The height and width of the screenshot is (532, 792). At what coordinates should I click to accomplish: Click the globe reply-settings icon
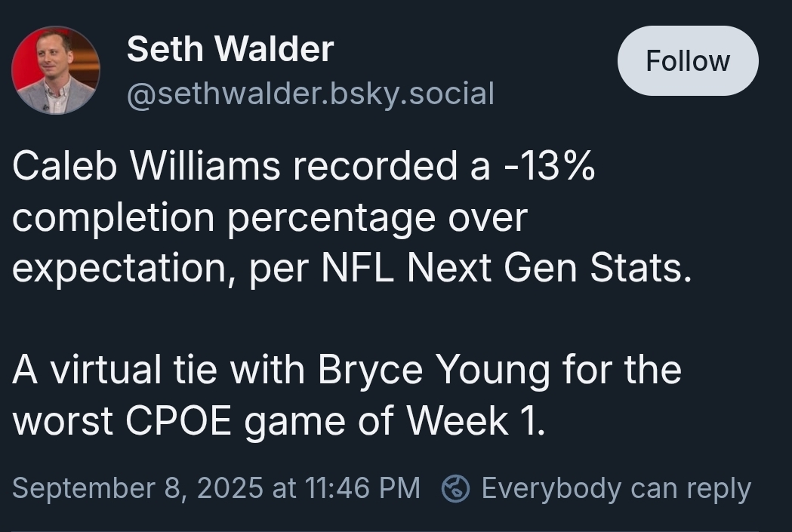point(455,488)
